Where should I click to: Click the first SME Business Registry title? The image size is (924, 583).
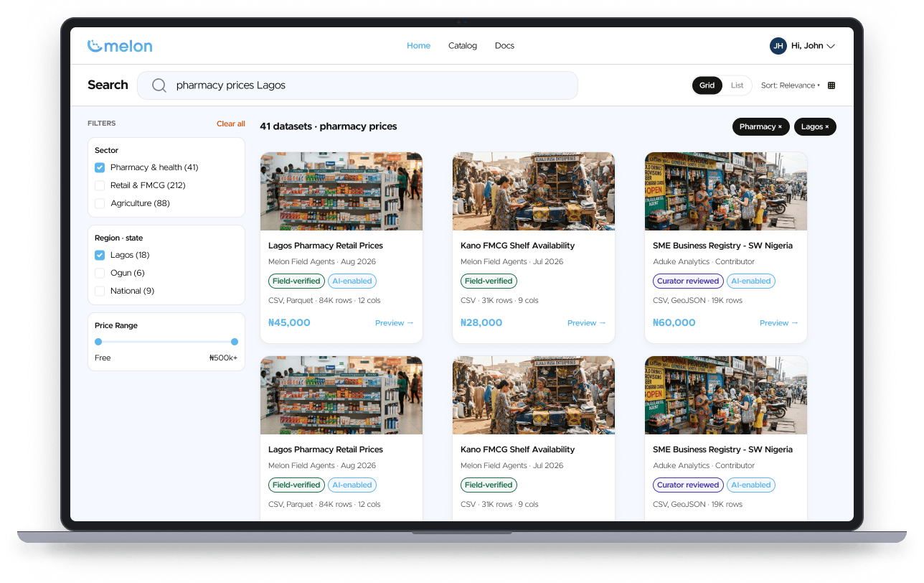[722, 246]
